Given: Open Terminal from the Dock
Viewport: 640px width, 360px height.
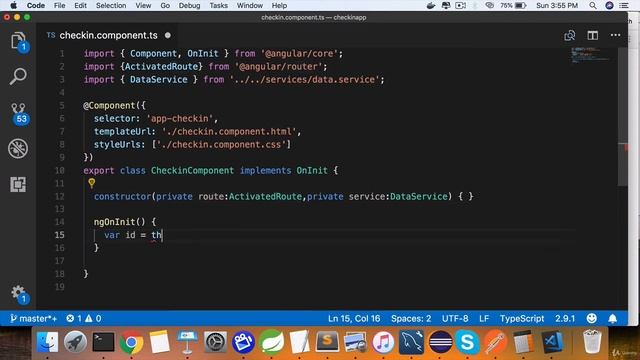Looking at the screenshot, I should (x=103, y=342).
